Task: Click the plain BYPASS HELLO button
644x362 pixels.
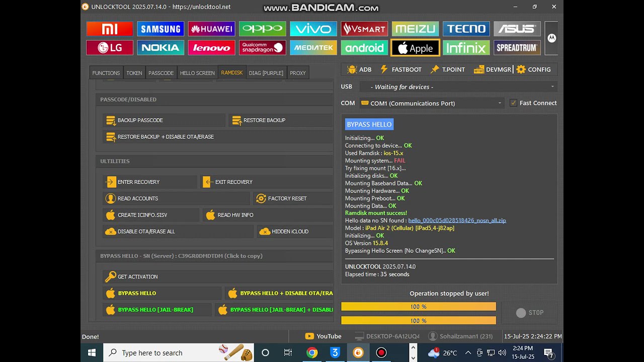Action: click(162, 293)
